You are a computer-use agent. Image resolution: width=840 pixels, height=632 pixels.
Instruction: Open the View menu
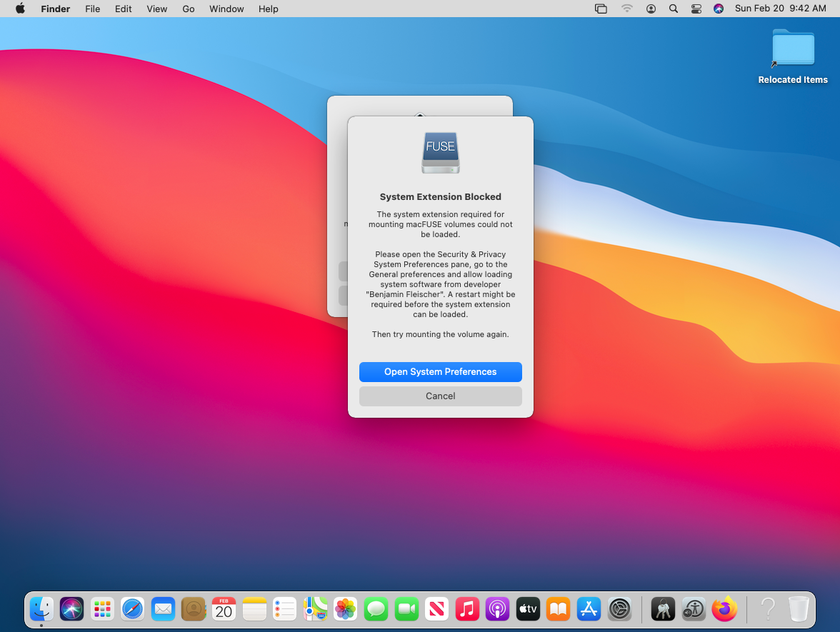coord(157,9)
